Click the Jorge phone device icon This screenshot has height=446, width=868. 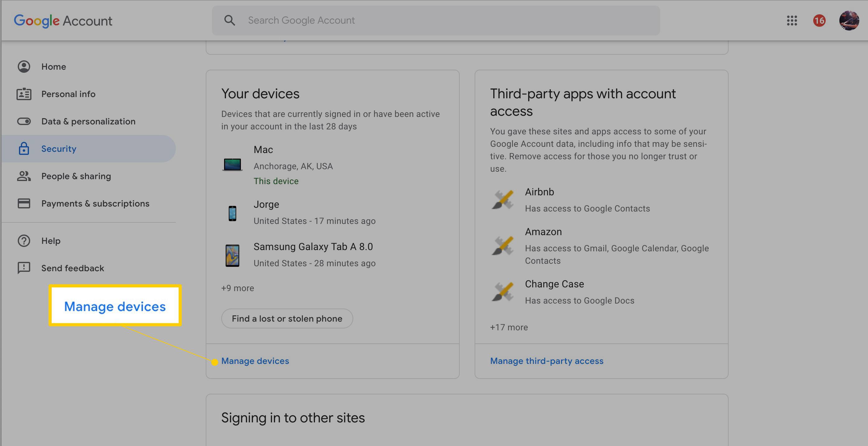click(x=232, y=213)
